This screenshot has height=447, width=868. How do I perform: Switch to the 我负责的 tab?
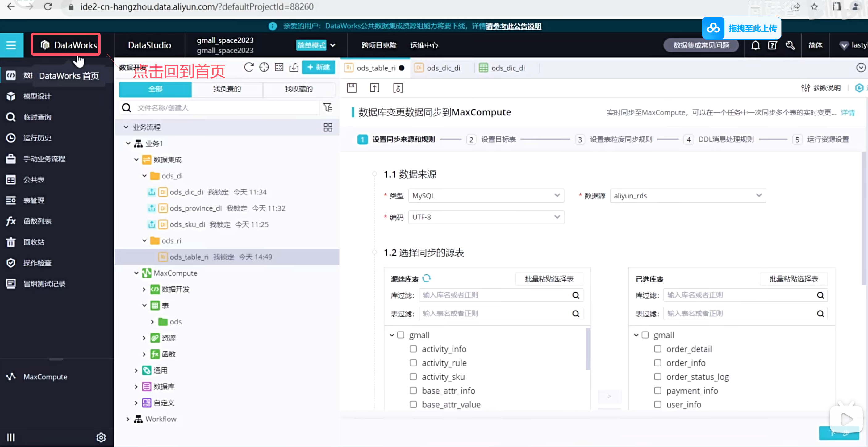coord(227,89)
